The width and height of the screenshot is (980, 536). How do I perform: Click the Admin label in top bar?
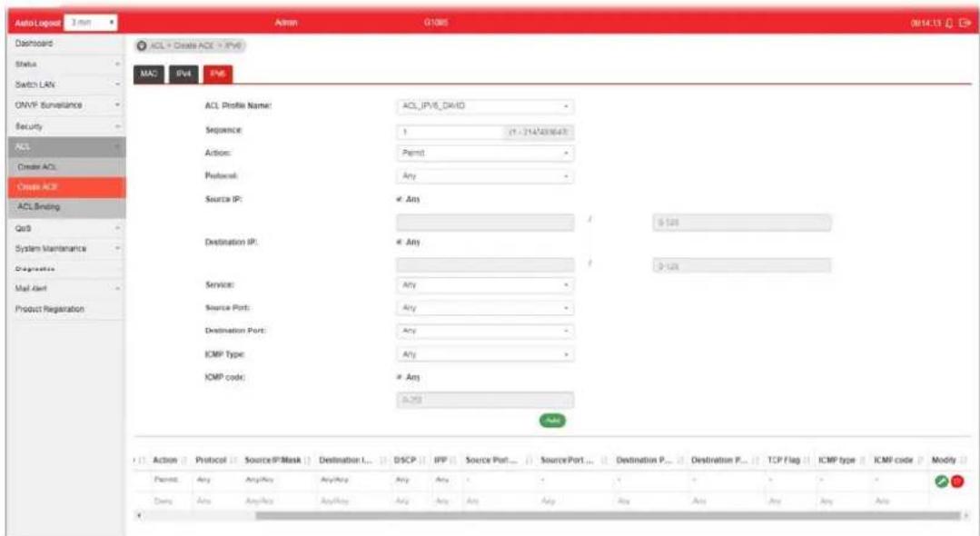pos(285,23)
